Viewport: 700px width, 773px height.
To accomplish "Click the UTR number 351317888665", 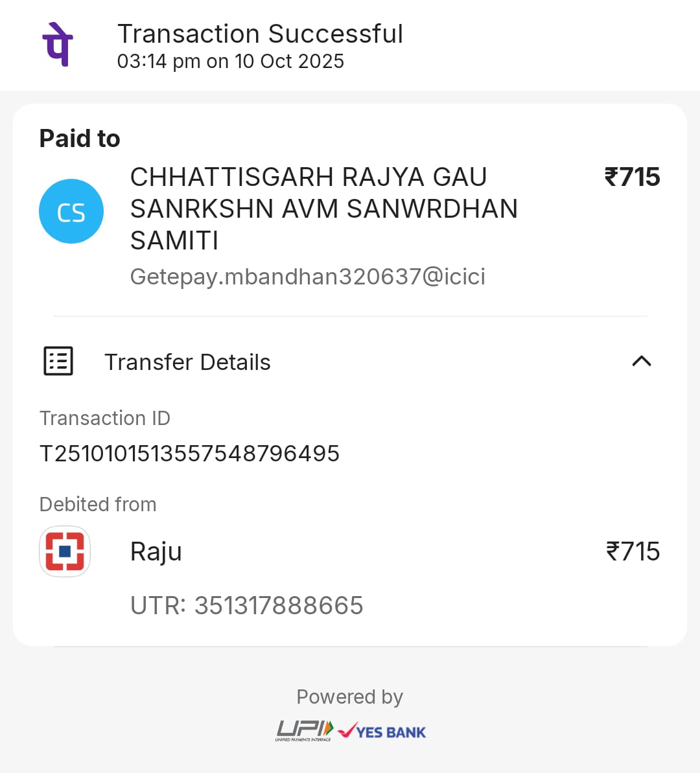I will 246,606.
